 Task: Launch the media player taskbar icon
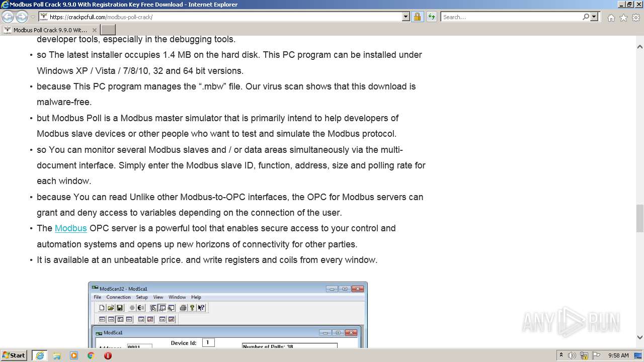pos(74,355)
